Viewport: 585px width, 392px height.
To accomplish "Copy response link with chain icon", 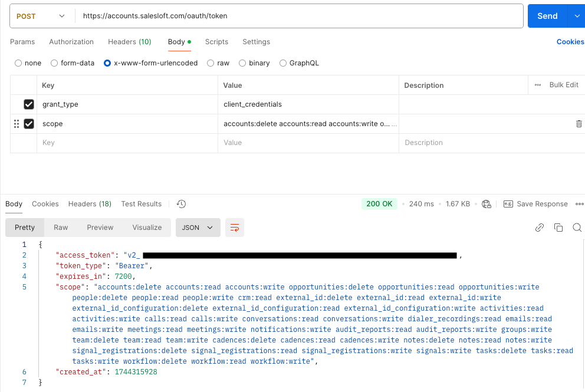I will (539, 228).
